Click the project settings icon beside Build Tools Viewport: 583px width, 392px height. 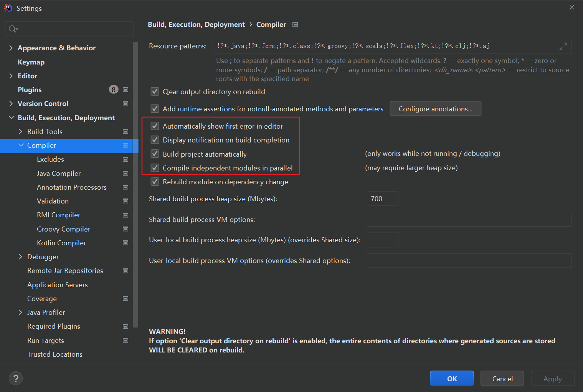(x=126, y=132)
